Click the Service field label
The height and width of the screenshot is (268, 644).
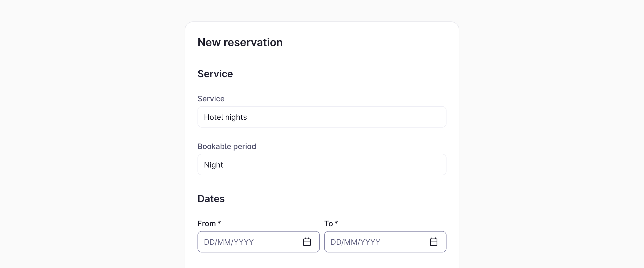click(x=211, y=99)
